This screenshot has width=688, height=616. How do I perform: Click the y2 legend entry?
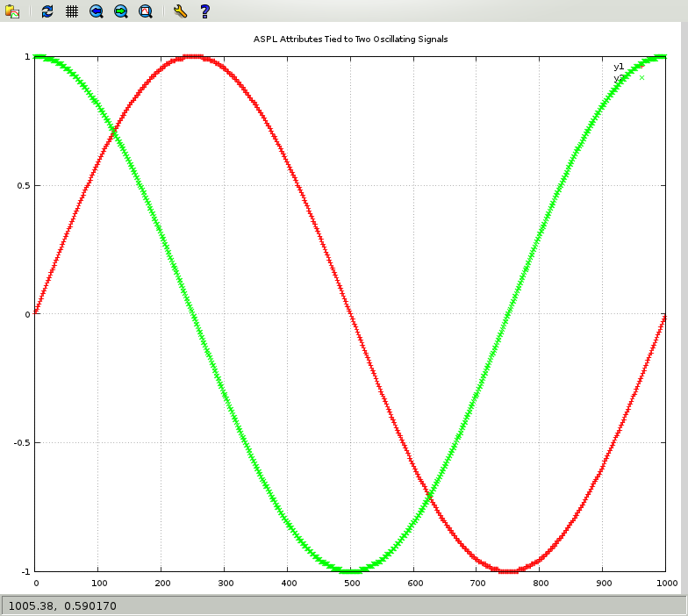(x=619, y=78)
